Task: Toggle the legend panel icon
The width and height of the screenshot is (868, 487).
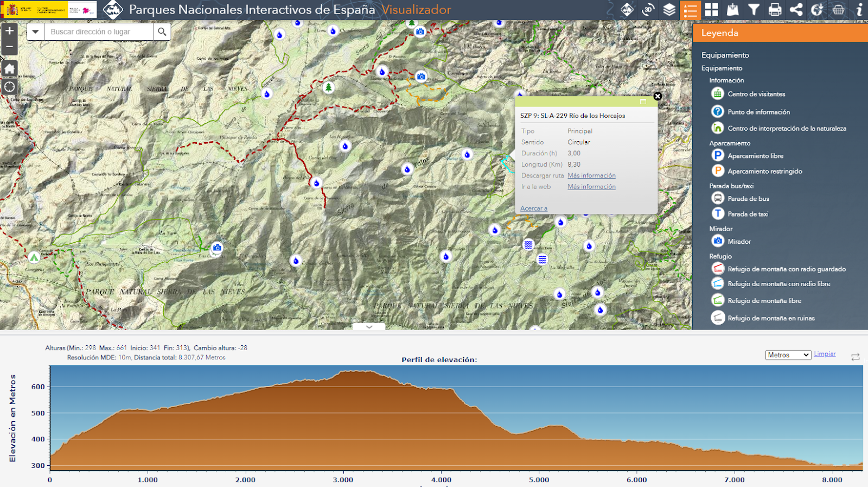Action: [691, 10]
